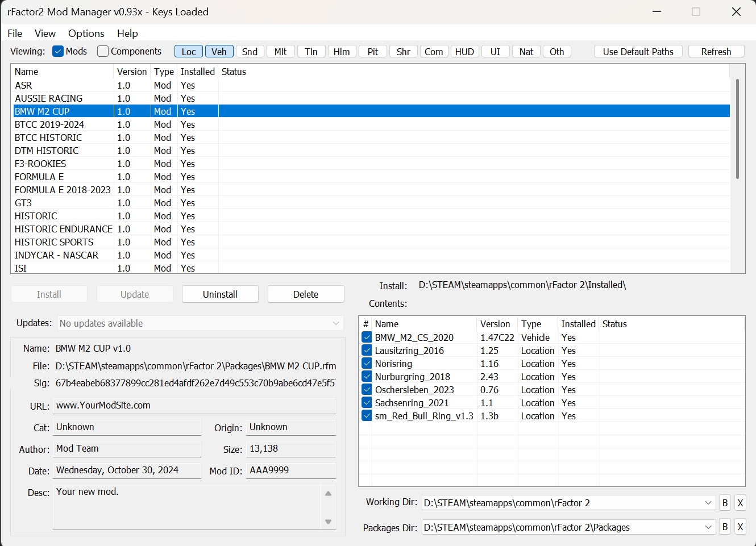756x546 pixels.
Task: Select the DTM HISTORIC mod row
Action: 371,151
